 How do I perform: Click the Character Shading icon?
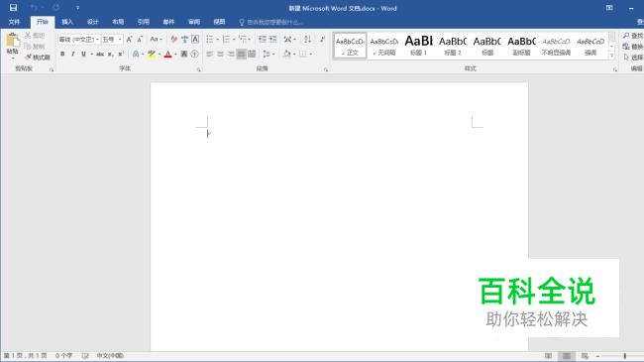tap(184, 54)
